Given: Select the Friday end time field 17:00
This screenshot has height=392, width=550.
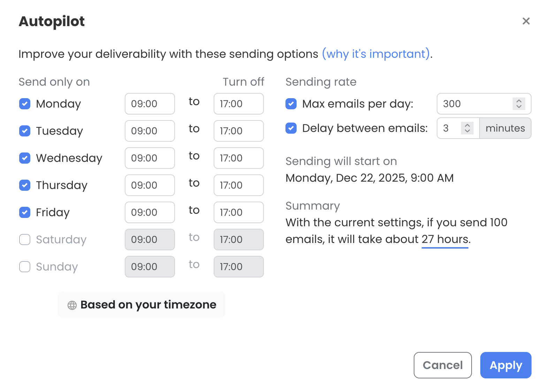Looking at the screenshot, I should [238, 212].
